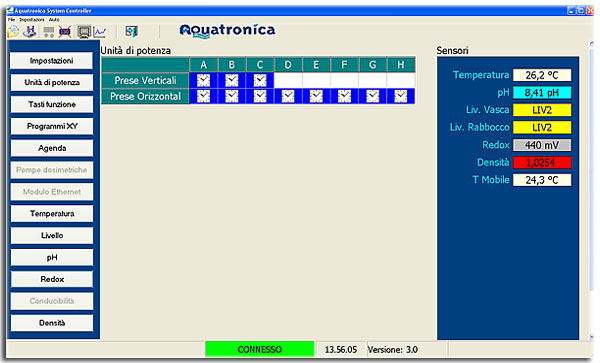Open the line graph chart icon

(x=100, y=32)
